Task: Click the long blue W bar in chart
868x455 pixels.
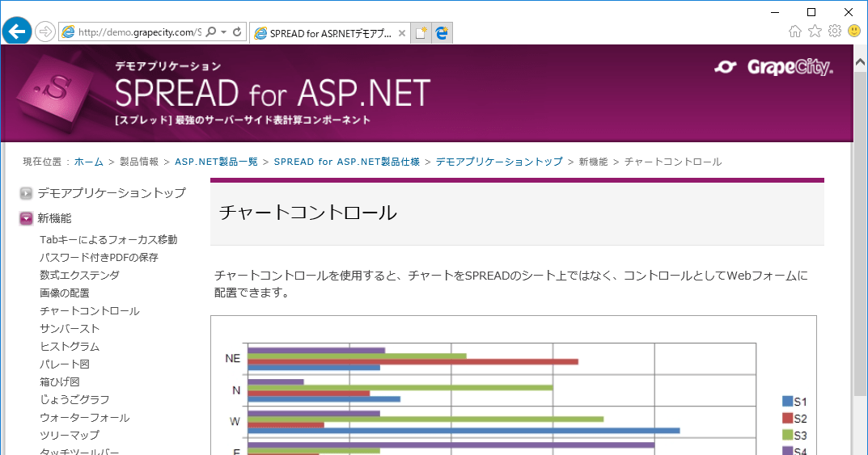Action: tap(464, 430)
